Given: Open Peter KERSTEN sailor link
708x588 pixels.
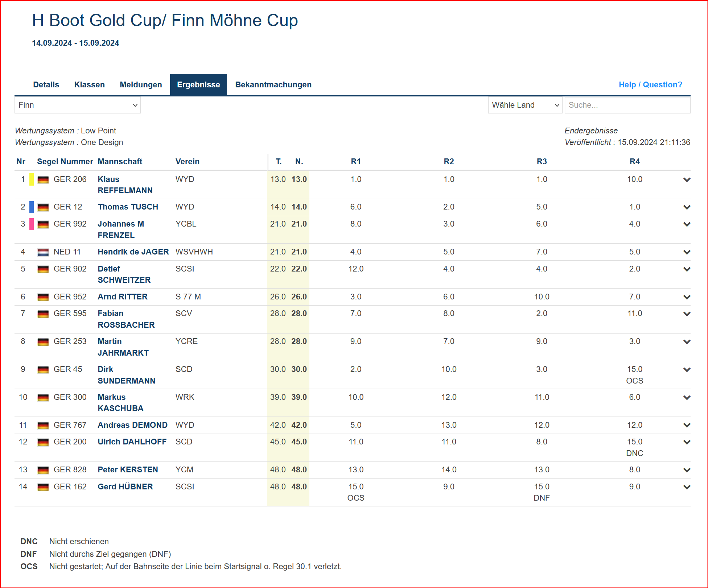Looking at the screenshot, I should [128, 470].
